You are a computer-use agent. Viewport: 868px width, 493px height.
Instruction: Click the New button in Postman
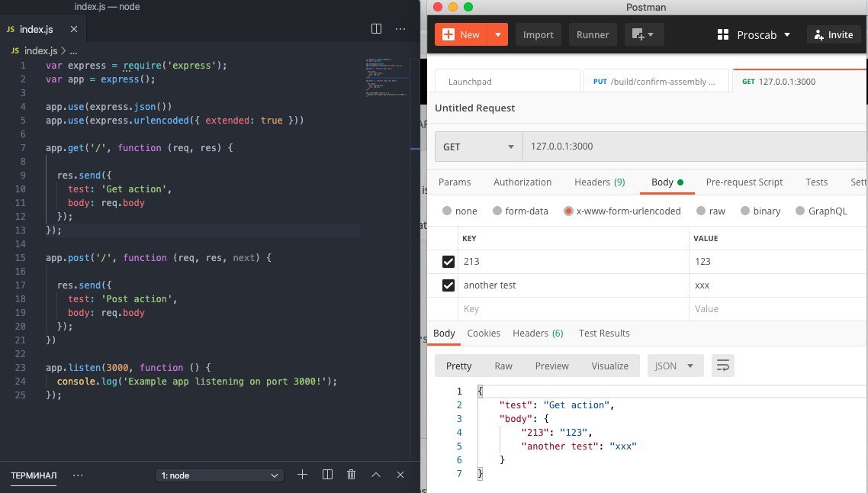tap(461, 34)
